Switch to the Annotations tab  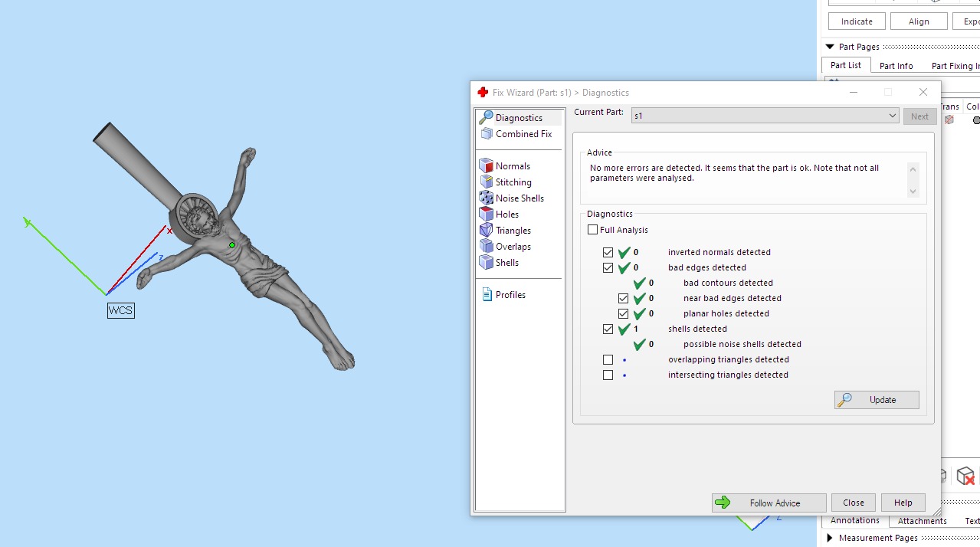(855, 520)
